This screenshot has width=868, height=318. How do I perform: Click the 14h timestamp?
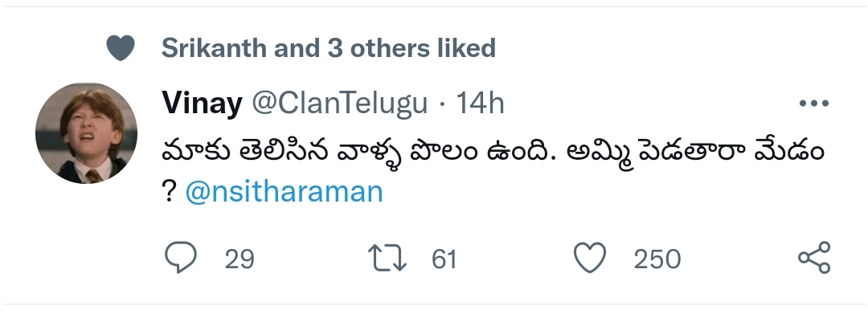(x=480, y=103)
